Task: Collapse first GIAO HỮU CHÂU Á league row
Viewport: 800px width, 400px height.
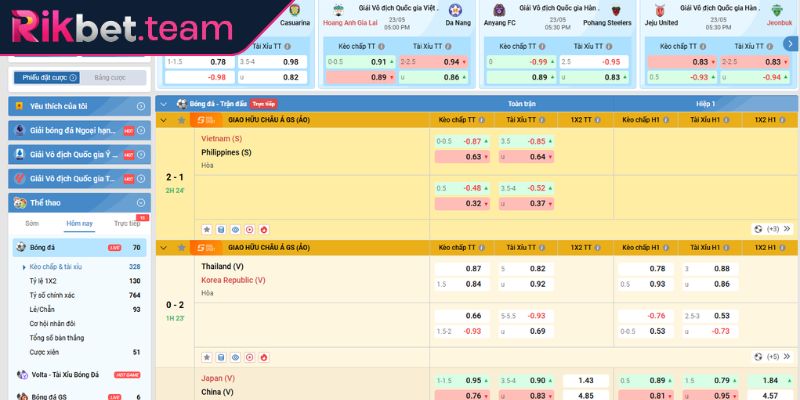Action: point(165,120)
